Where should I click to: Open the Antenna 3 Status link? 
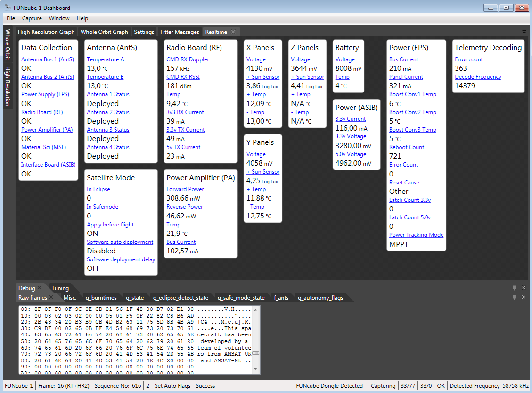click(108, 130)
